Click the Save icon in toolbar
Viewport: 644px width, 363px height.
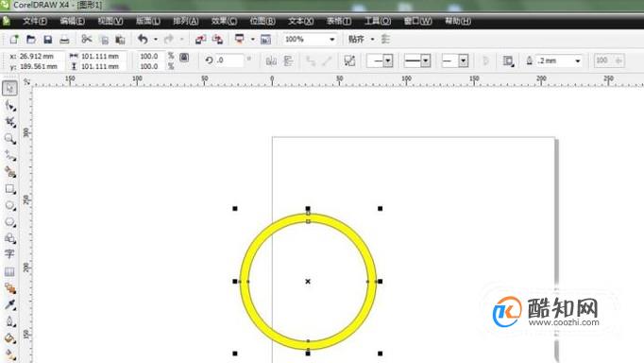click(47, 40)
